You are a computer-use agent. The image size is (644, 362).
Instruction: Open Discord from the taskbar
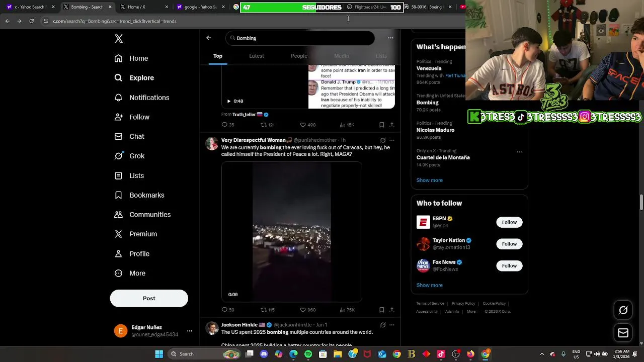[x=264, y=354]
